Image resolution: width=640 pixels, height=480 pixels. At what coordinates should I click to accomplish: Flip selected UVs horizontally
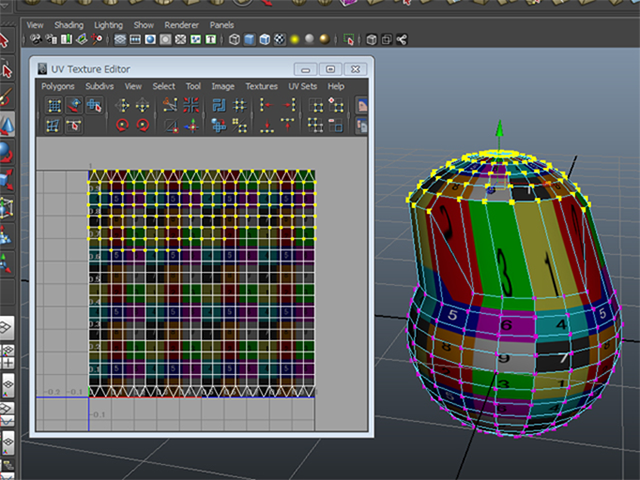coord(122,106)
